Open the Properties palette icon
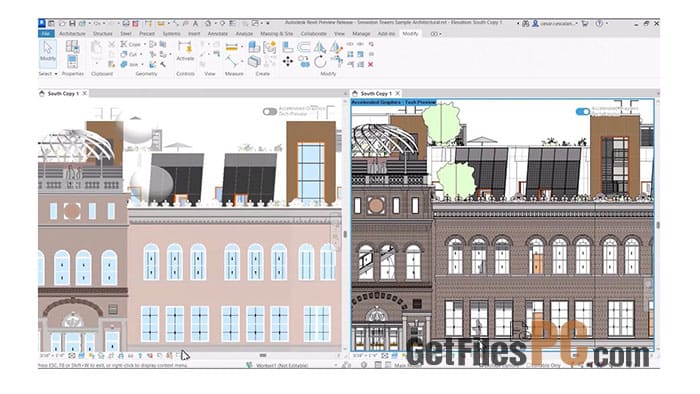The height and width of the screenshot is (394, 700). [72, 61]
